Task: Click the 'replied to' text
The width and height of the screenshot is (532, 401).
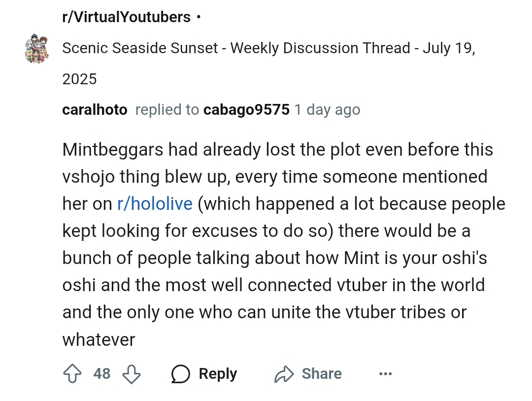Action: 167,110
